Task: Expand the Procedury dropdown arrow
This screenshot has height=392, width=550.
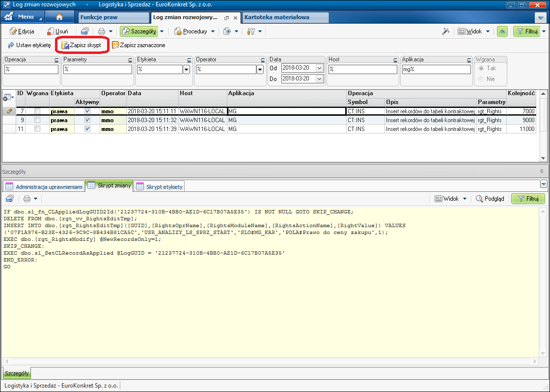Action: (x=213, y=31)
